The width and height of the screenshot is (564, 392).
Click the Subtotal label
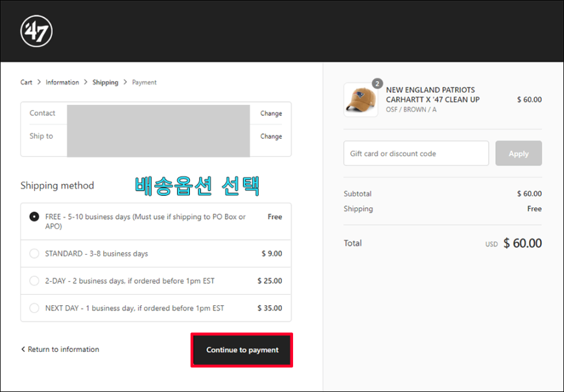point(358,194)
